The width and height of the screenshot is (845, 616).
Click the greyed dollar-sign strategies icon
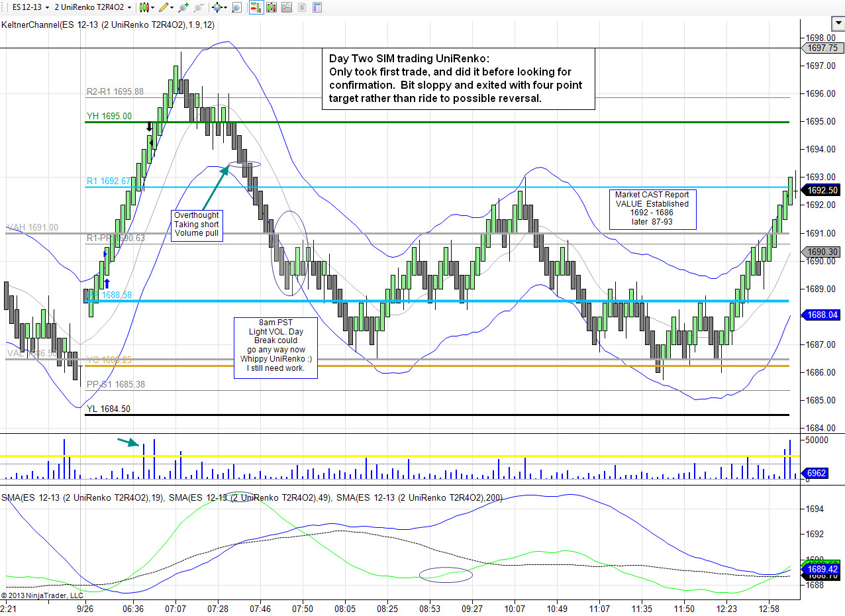301,7
